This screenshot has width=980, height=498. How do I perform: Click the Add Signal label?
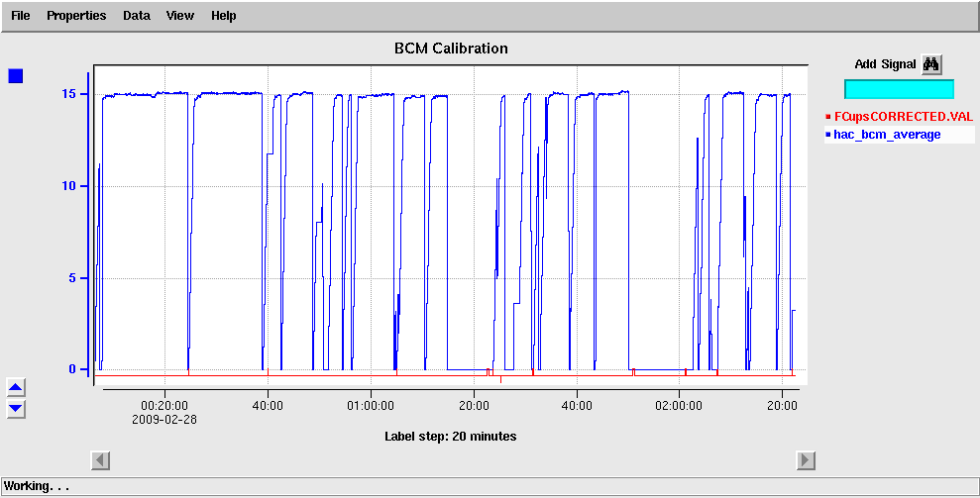coord(885,63)
